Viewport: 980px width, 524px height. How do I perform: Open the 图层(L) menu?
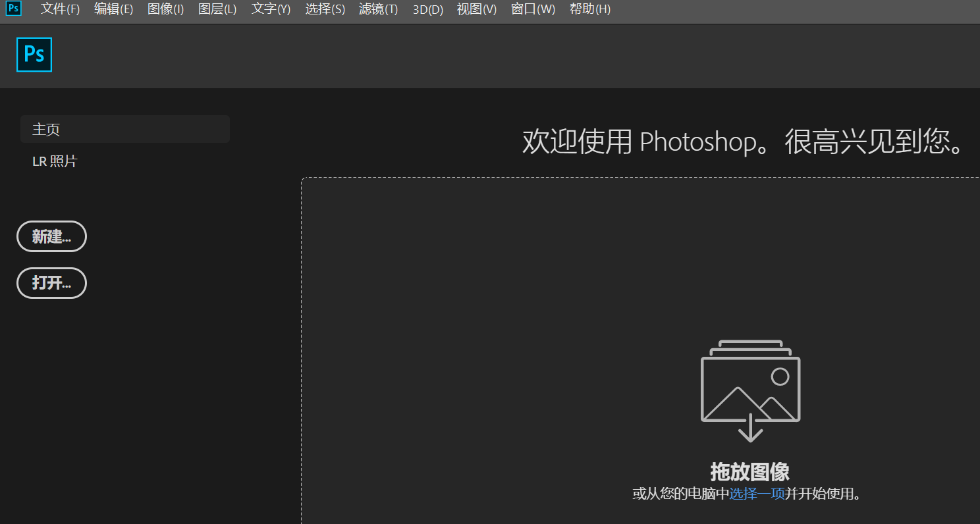click(217, 9)
